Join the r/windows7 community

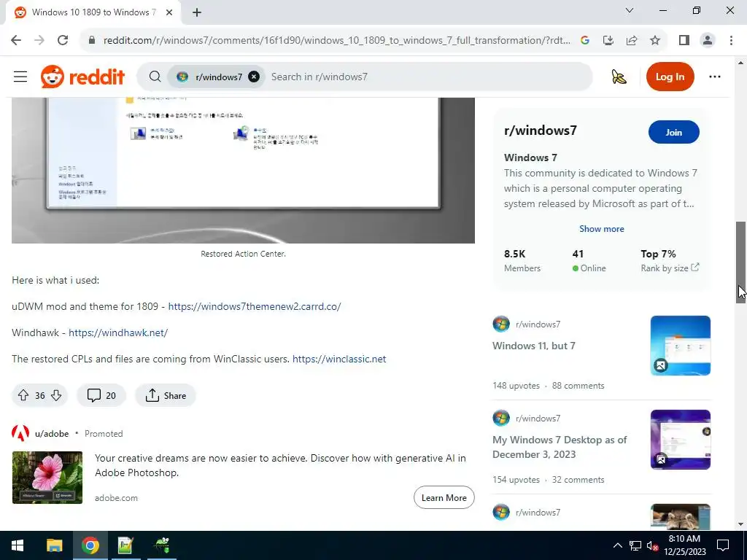coord(673,133)
